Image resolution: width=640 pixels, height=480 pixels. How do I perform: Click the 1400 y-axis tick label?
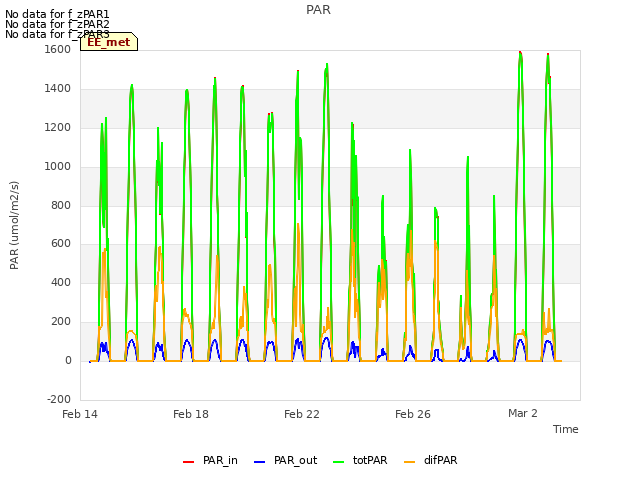tap(58, 89)
